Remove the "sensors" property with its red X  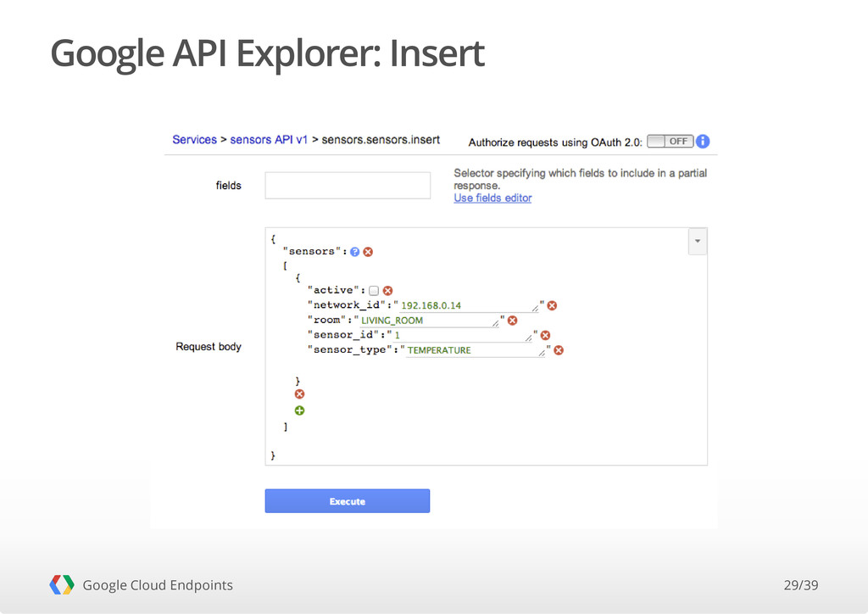(368, 252)
